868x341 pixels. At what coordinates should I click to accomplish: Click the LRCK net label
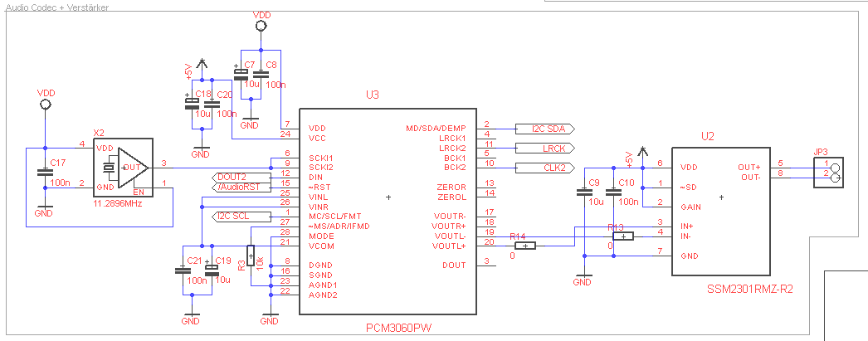545,149
